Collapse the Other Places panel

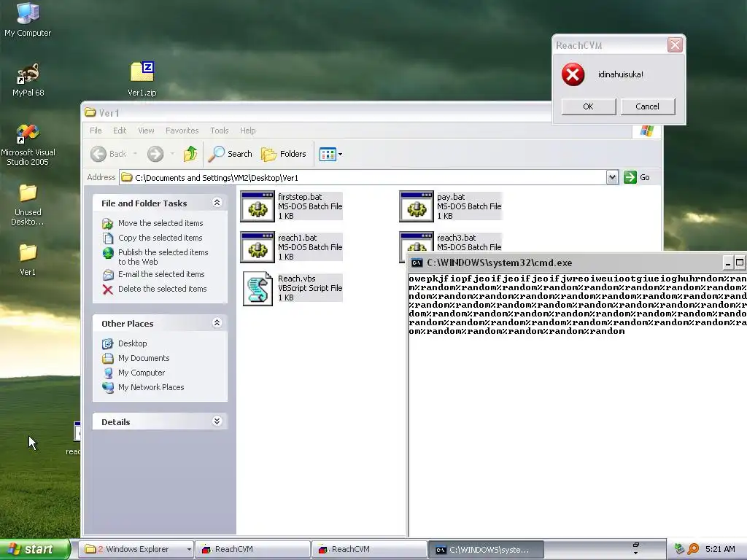(217, 323)
